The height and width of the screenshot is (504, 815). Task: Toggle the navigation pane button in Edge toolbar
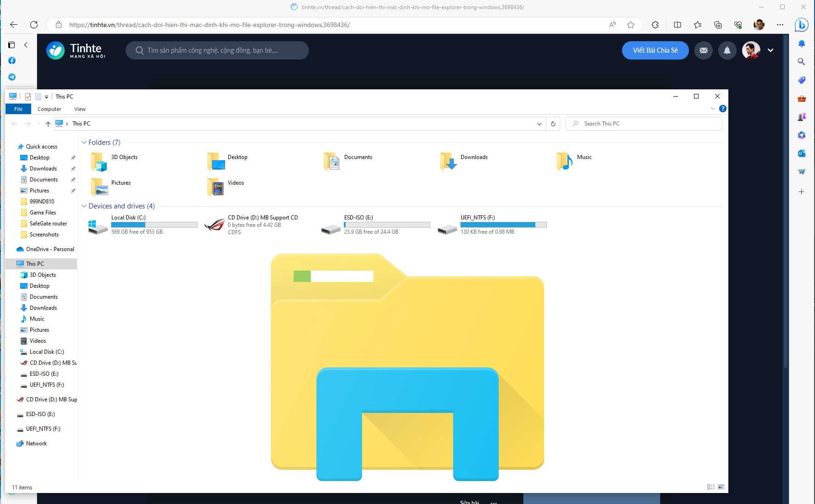11,45
